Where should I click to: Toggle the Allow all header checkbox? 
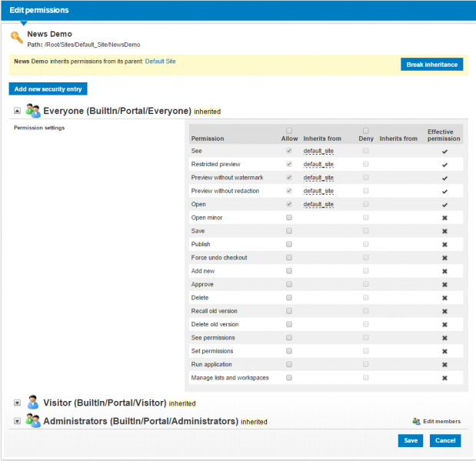[289, 131]
